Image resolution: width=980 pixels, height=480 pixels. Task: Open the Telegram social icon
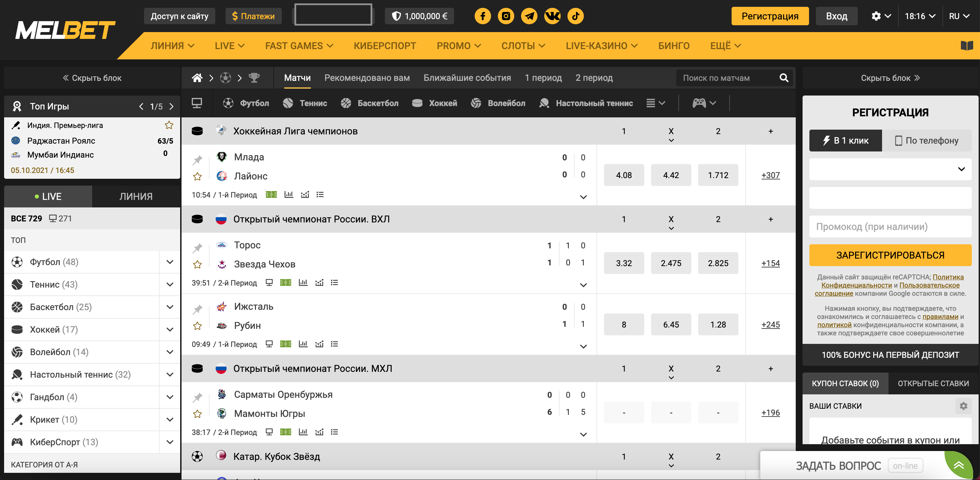pos(529,16)
